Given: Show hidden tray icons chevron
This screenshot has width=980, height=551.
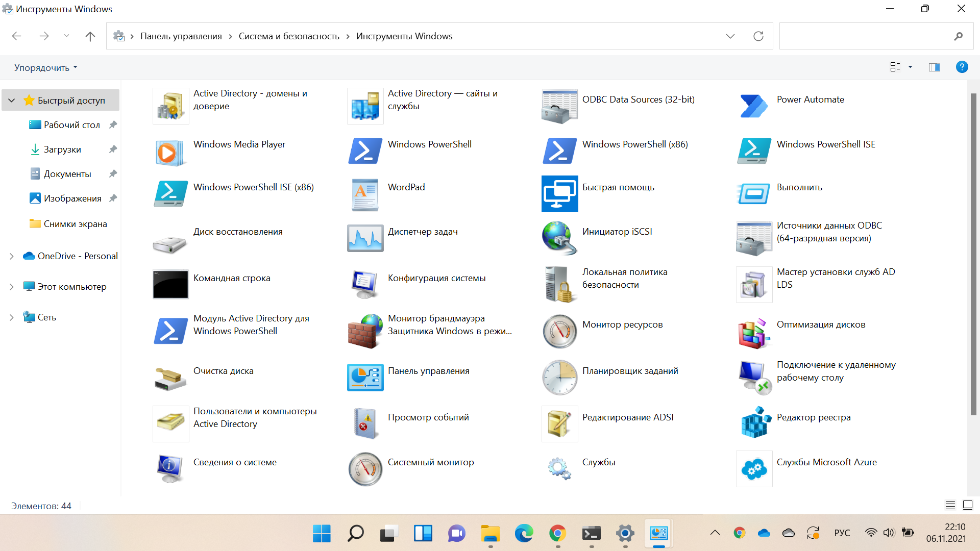Looking at the screenshot, I should 715,533.
